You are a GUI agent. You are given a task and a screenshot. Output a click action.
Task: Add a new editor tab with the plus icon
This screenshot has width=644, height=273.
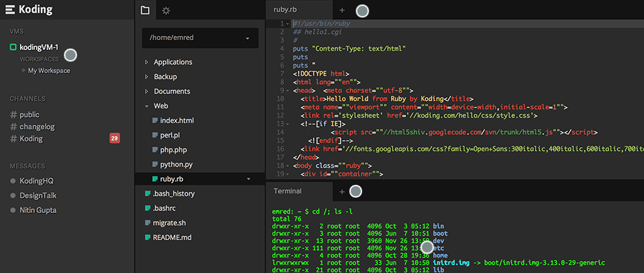click(342, 10)
